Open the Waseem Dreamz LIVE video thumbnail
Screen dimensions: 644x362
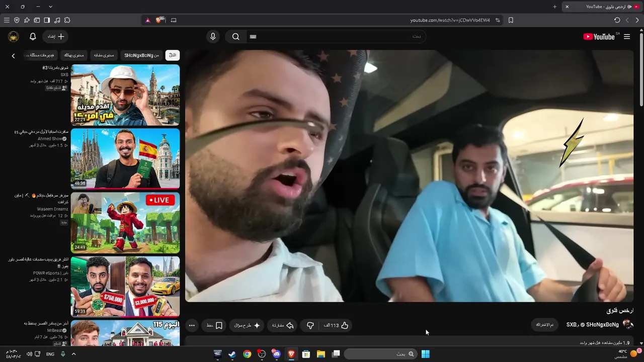pyautogui.click(x=125, y=223)
